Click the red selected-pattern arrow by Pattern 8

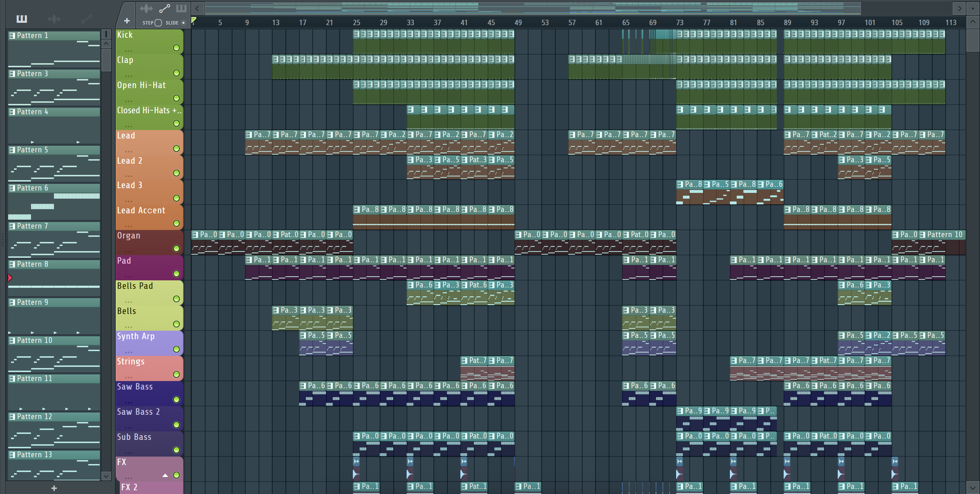[x=10, y=278]
